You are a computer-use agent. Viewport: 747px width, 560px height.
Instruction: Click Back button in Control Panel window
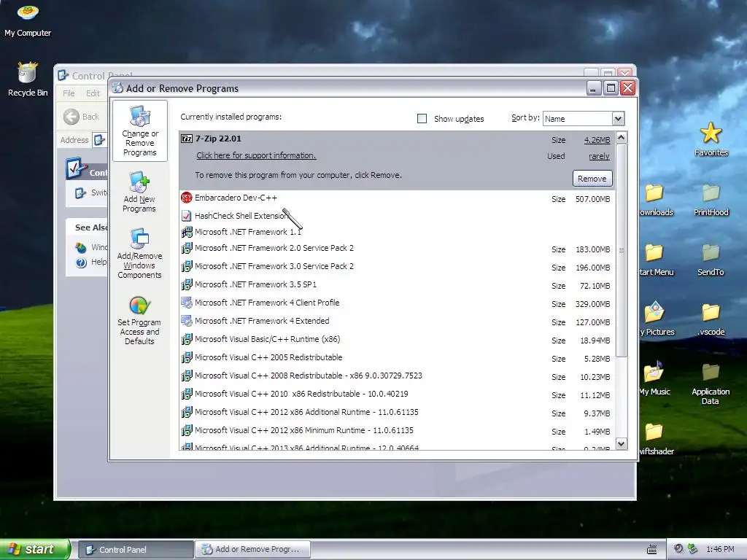click(82, 117)
